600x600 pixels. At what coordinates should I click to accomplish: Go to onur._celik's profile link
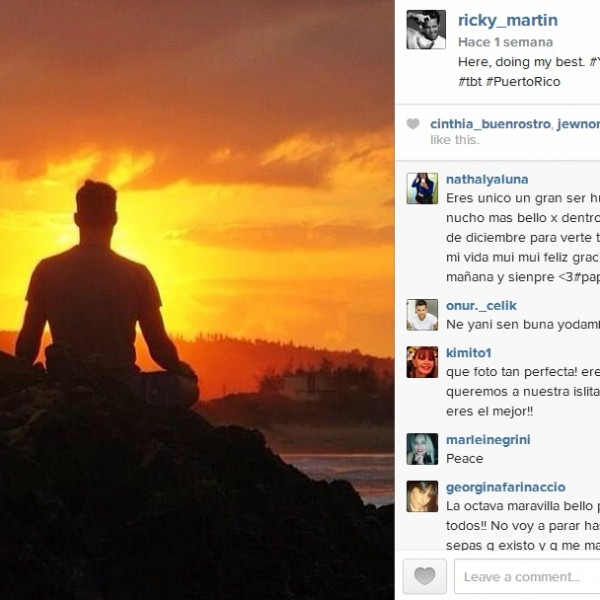point(481,305)
